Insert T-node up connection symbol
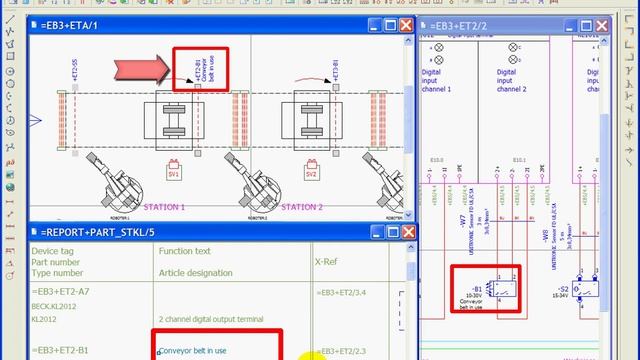The width and height of the screenshot is (640, 360). (x=629, y=84)
